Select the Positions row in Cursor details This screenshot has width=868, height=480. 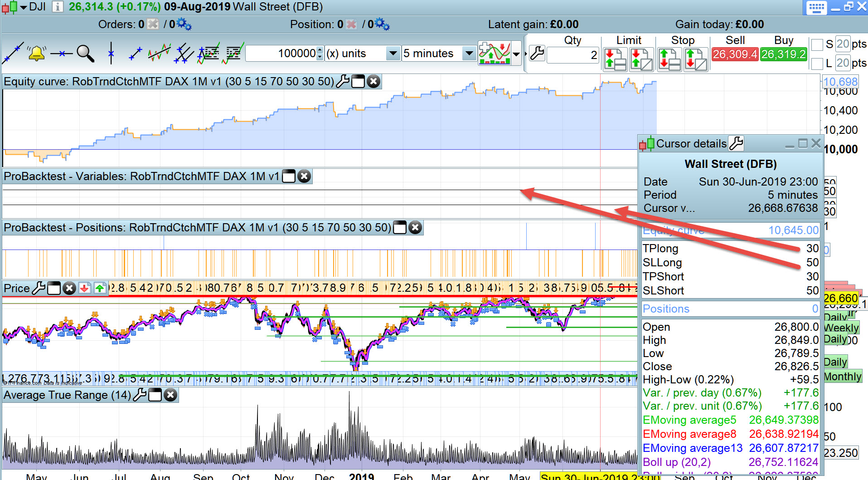point(731,309)
